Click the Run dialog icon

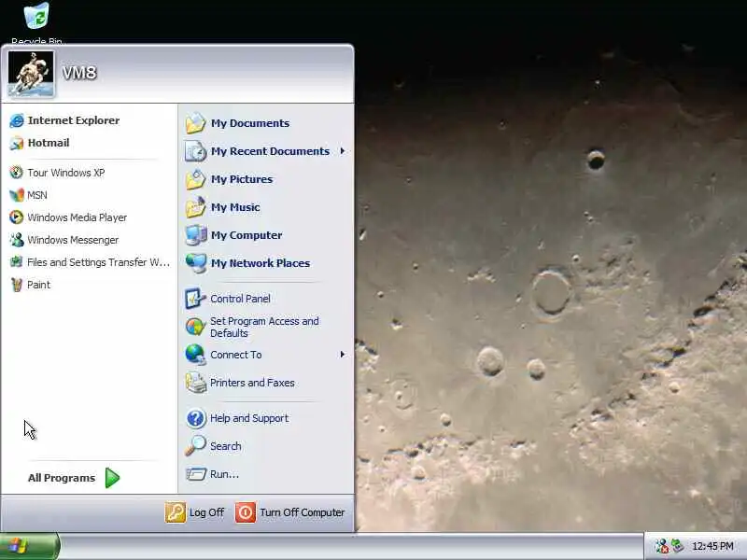click(x=195, y=474)
